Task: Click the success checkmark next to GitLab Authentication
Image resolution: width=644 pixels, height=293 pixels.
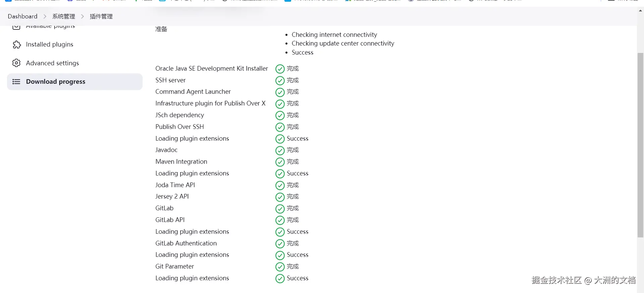Action: 280,244
